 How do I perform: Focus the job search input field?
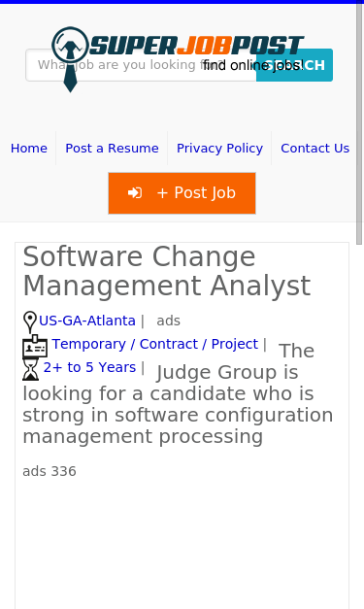click(x=141, y=65)
